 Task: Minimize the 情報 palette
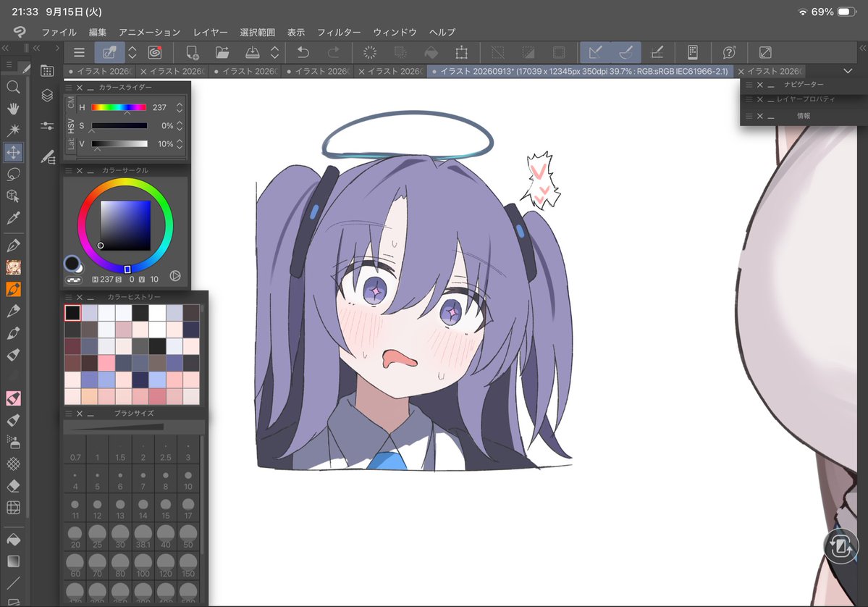point(770,117)
